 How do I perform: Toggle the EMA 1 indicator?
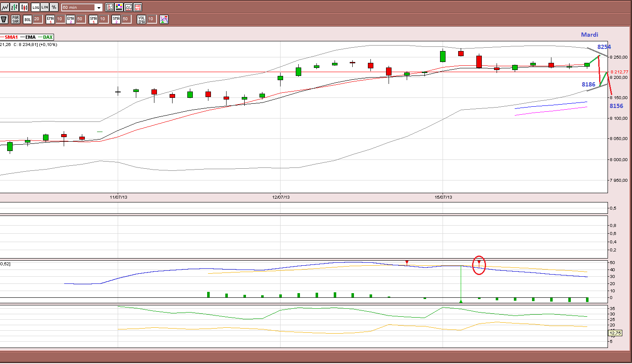[x=50, y=19]
